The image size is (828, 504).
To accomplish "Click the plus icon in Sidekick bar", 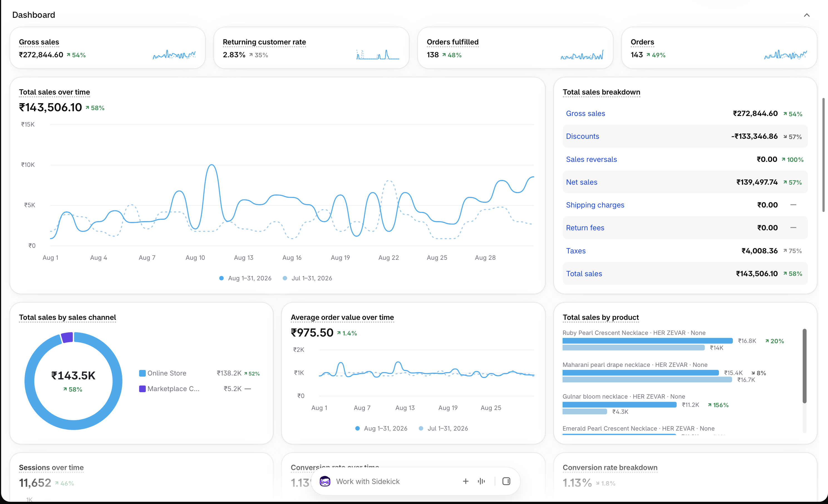I will point(465,481).
